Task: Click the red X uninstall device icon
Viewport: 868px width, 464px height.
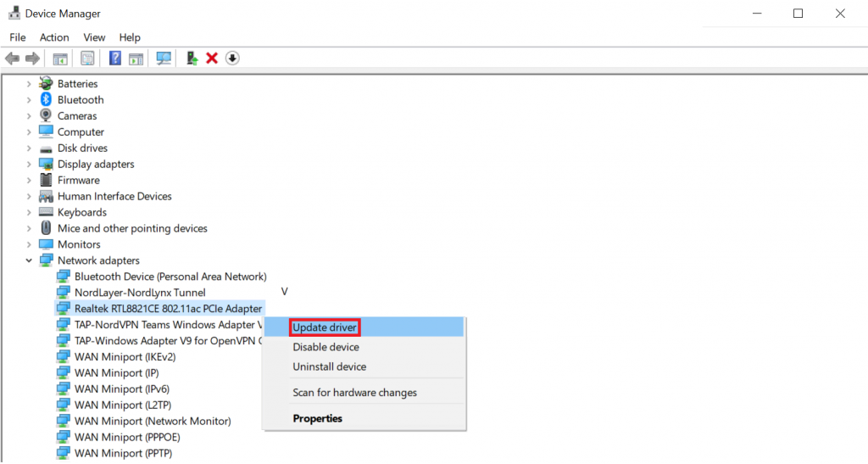Action: pos(212,59)
